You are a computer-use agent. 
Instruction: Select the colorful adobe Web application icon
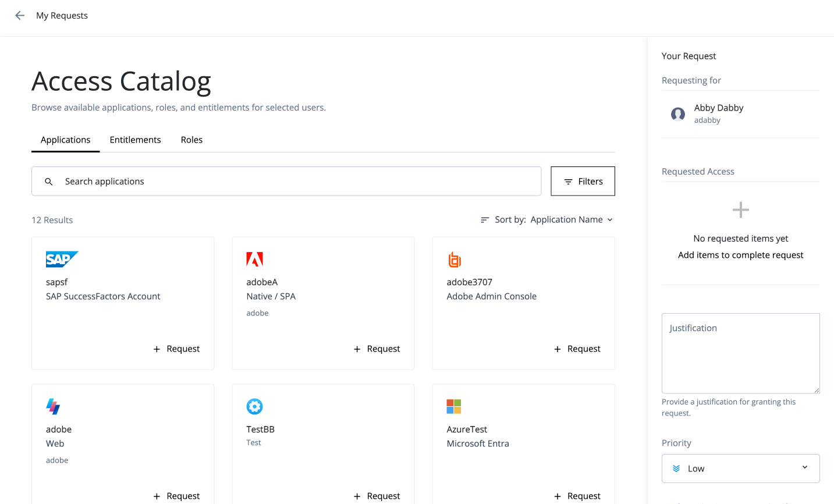click(x=53, y=406)
